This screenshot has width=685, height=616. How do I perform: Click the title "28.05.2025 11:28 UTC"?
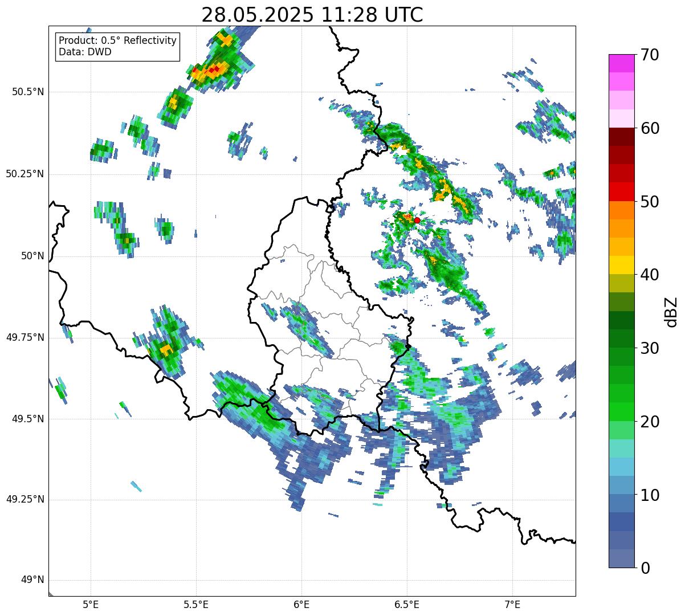[312, 15]
